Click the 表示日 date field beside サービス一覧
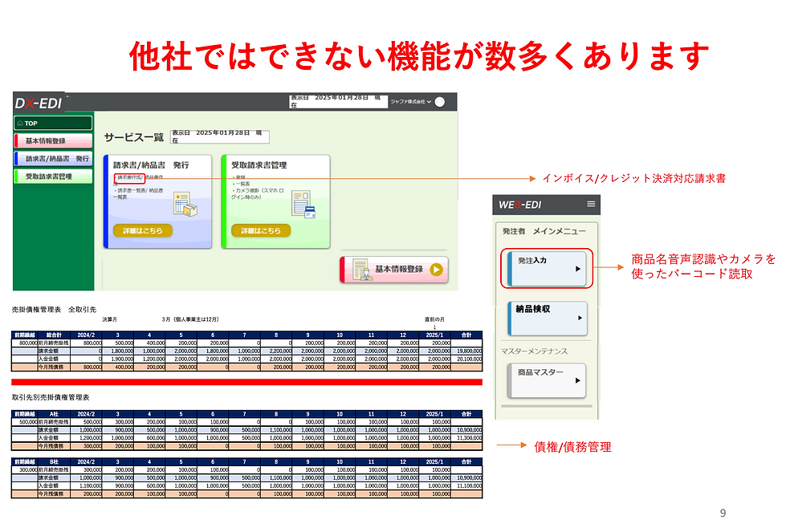Viewport: 786px width, 532px height. pos(219,136)
